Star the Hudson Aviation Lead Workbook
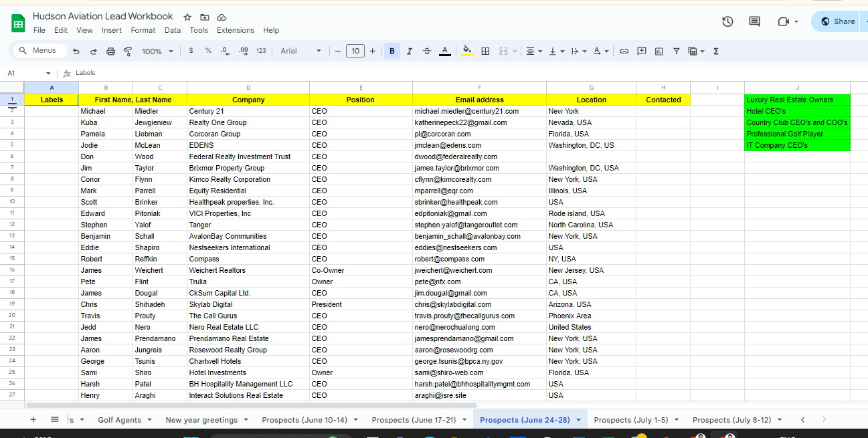Viewport: 868px width, 438px height. pos(187,17)
